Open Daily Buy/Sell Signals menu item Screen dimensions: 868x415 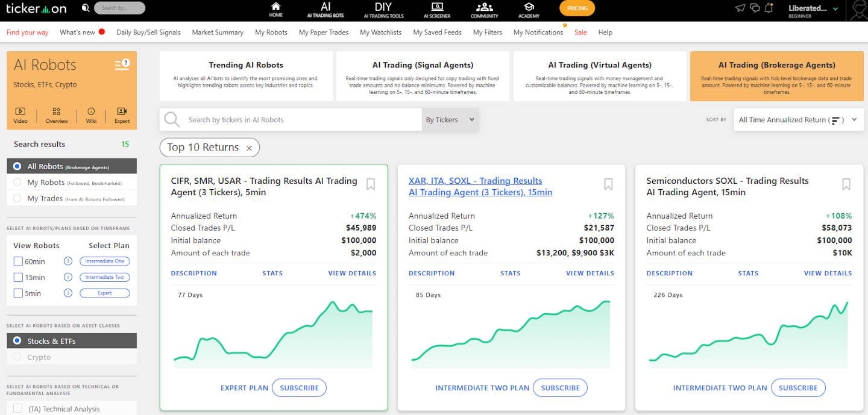click(148, 33)
